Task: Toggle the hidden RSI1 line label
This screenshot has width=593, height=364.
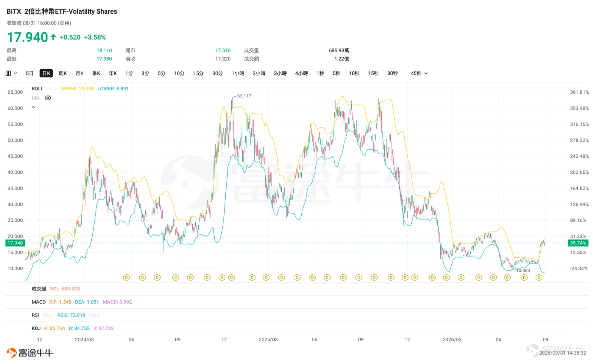Action: pyautogui.click(x=48, y=315)
